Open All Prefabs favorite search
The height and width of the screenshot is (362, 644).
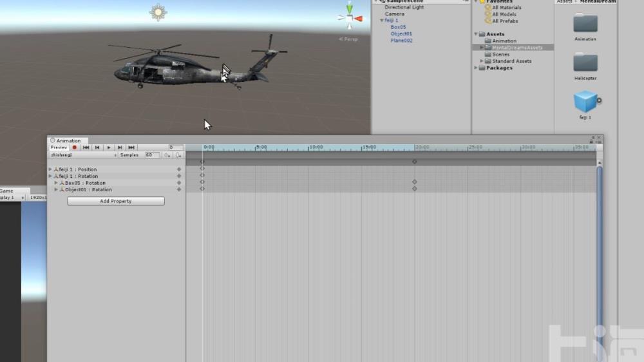pos(505,21)
